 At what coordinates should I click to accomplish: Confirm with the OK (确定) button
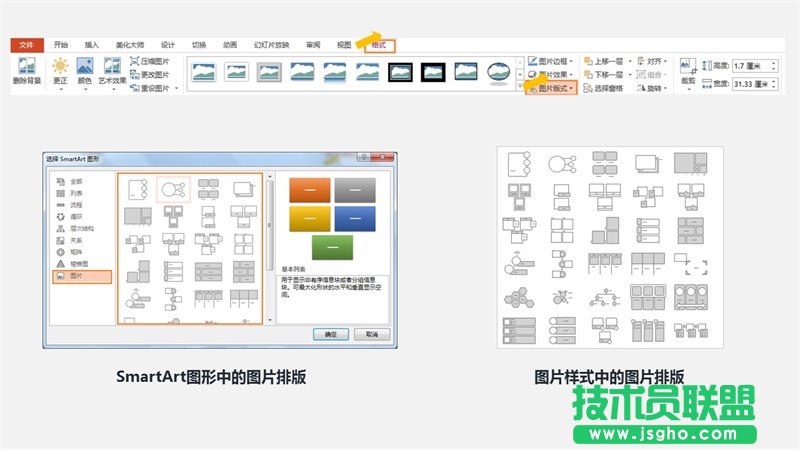click(331, 334)
